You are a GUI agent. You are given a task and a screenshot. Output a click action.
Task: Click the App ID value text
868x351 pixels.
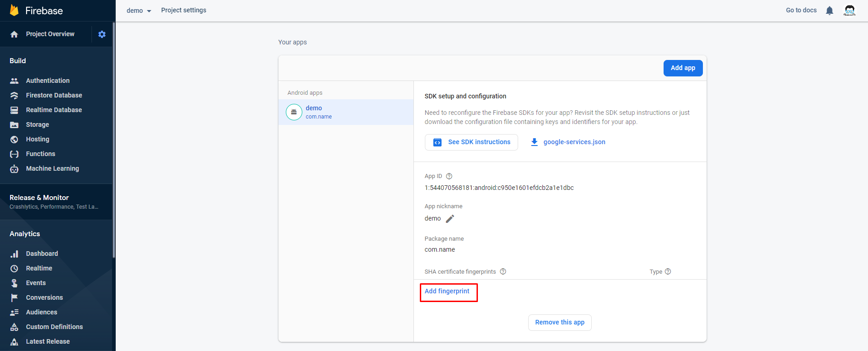point(499,188)
